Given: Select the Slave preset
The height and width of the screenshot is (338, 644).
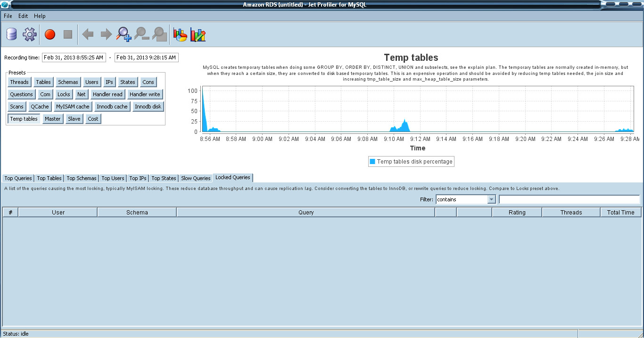Looking at the screenshot, I should coord(74,119).
